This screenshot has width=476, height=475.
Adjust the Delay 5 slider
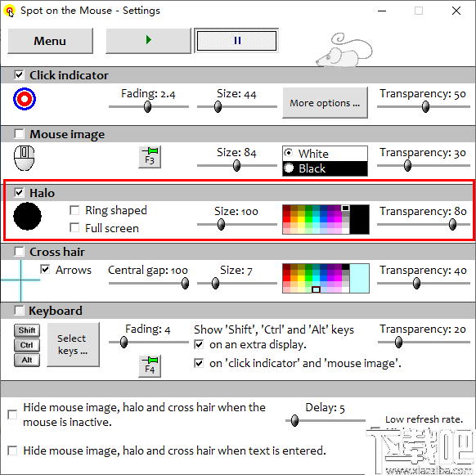point(326,420)
